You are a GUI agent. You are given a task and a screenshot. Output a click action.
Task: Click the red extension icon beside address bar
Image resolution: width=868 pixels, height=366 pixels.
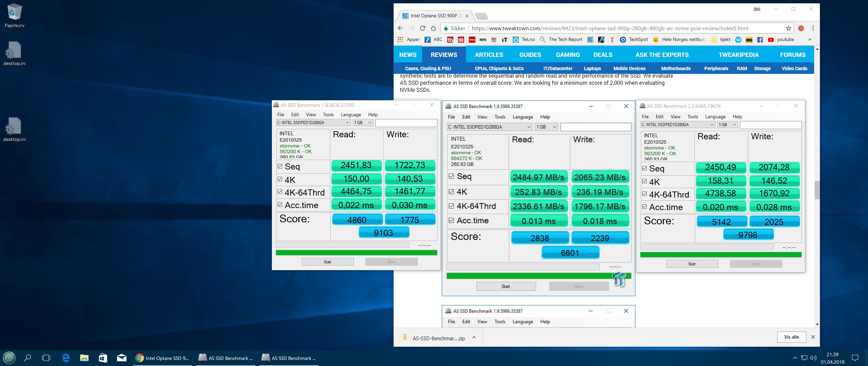pyautogui.click(x=801, y=28)
